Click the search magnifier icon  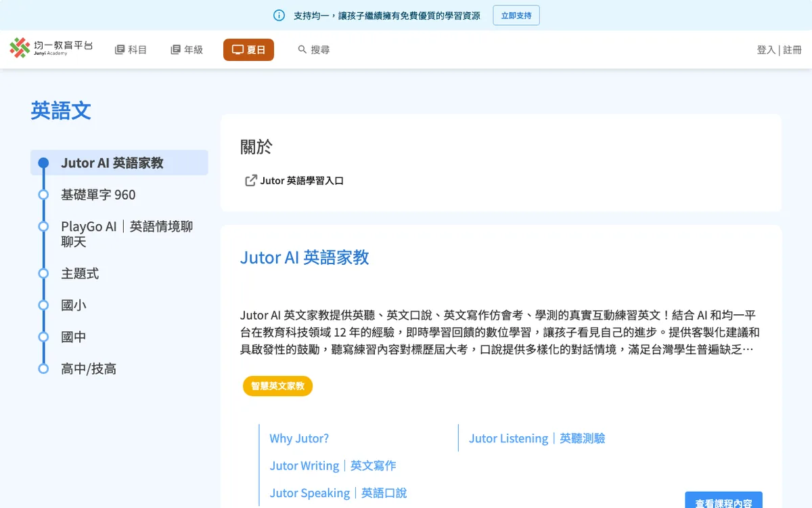coord(302,49)
